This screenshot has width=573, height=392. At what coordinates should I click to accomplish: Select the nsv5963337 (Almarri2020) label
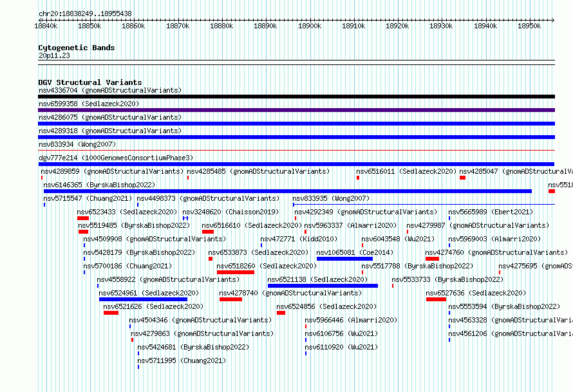point(350,225)
